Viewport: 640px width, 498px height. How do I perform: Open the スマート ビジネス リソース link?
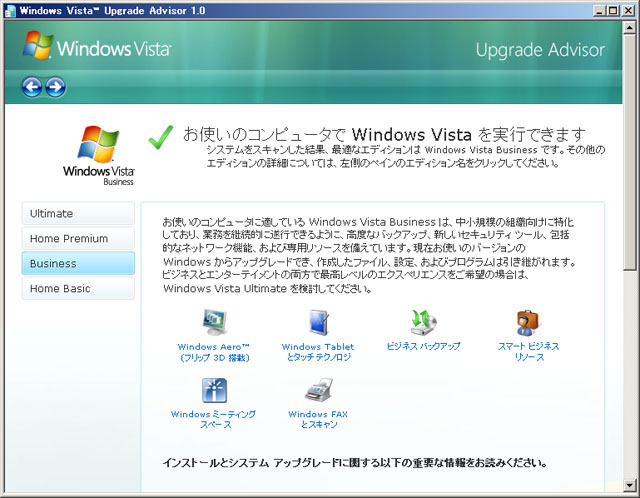pos(529,352)
